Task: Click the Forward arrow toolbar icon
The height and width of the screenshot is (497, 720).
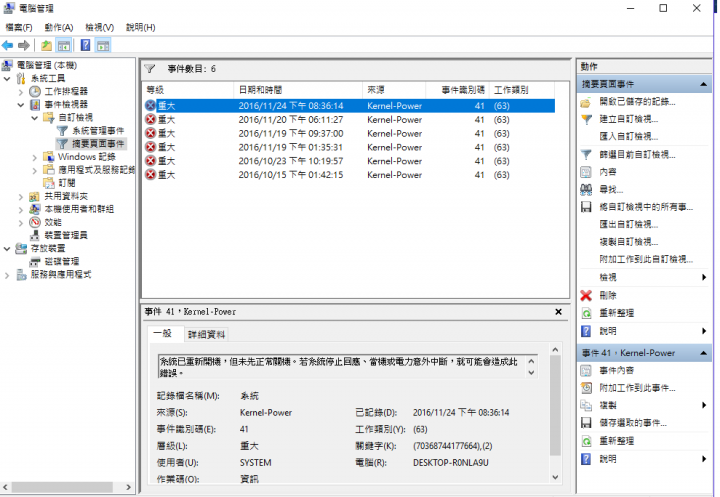Action: (24, 45)
